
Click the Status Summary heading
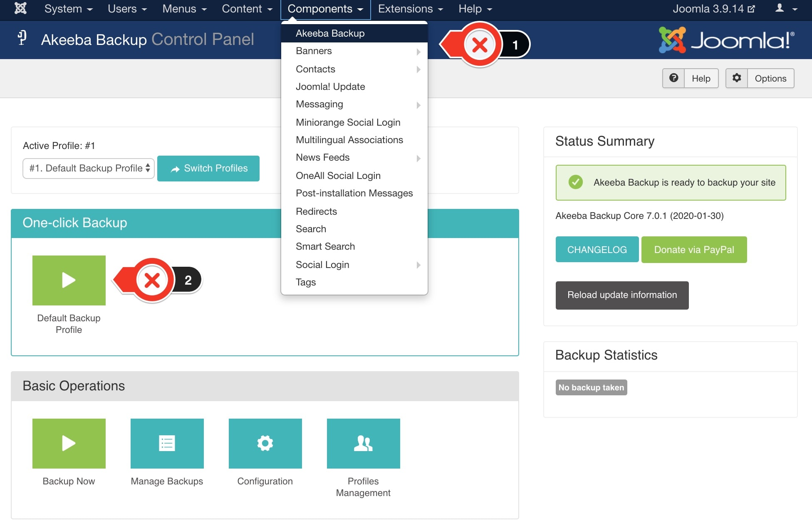[605, 141]
